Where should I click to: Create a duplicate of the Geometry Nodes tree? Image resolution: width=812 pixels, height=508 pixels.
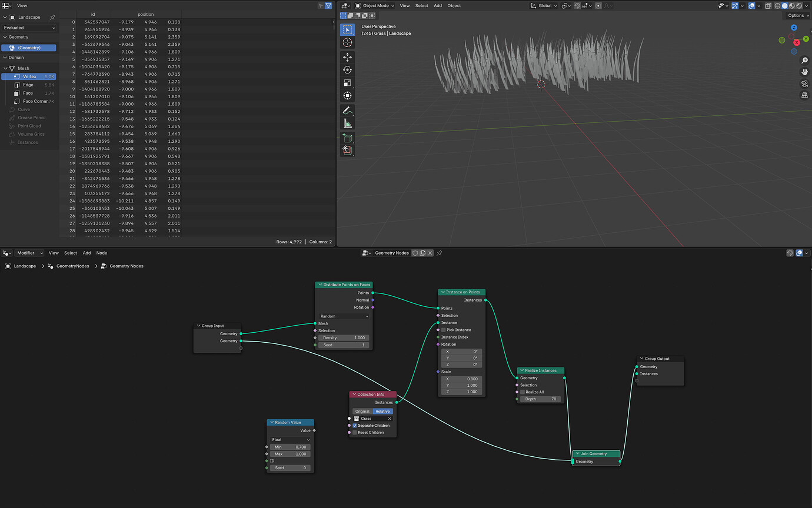(422, 253)
